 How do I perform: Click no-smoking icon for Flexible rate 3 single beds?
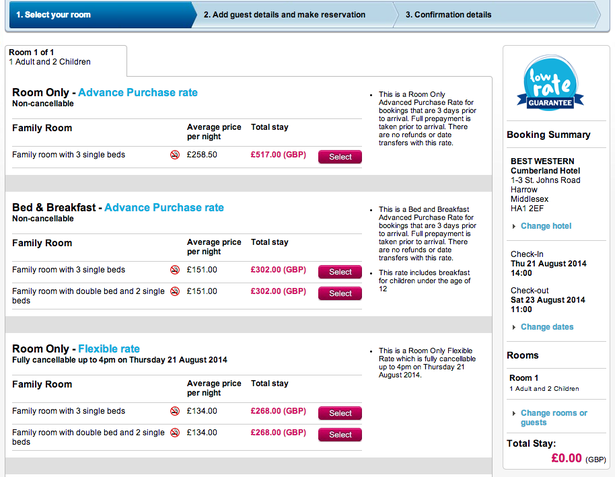point(174,412)
